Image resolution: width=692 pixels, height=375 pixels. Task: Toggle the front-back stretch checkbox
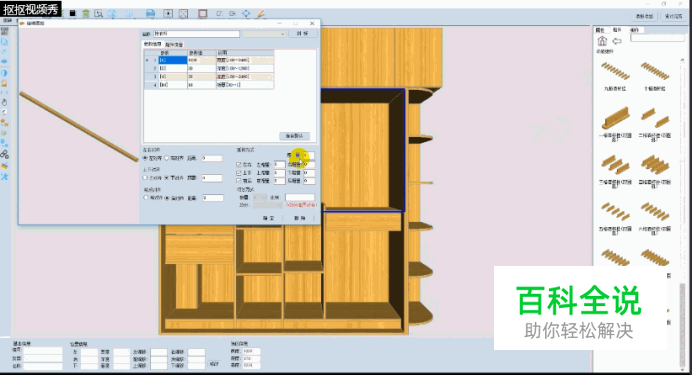coord(239,181)
